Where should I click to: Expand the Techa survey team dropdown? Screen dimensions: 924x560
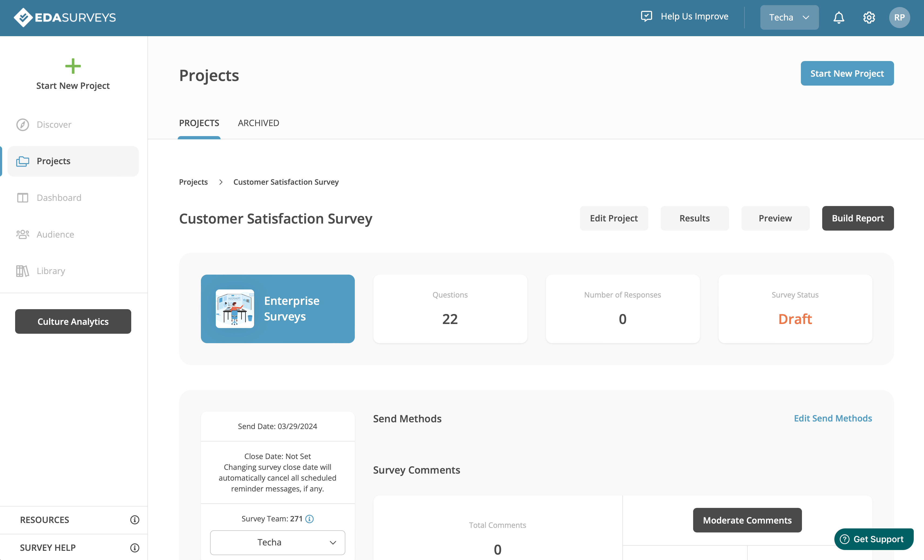(278, 542)
